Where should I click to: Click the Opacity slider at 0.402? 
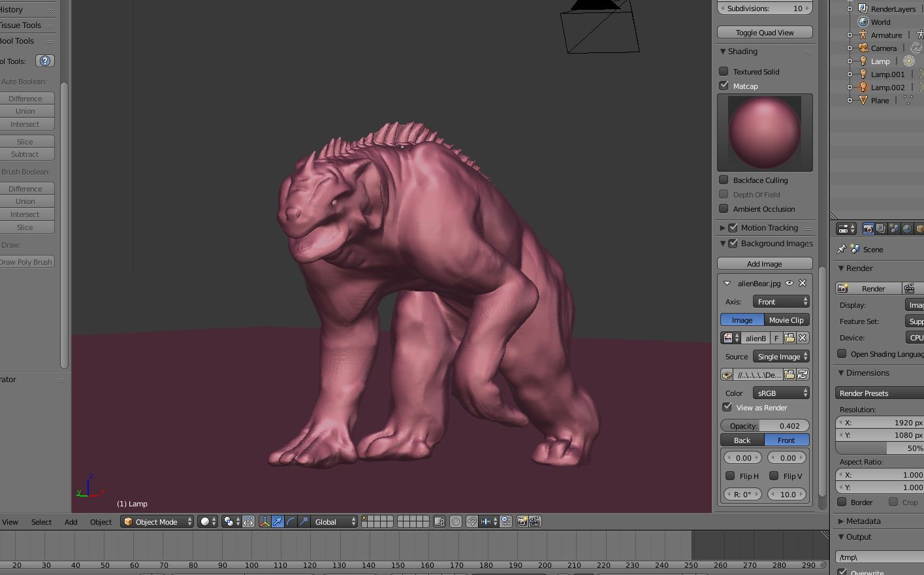[x=765, y=425]
